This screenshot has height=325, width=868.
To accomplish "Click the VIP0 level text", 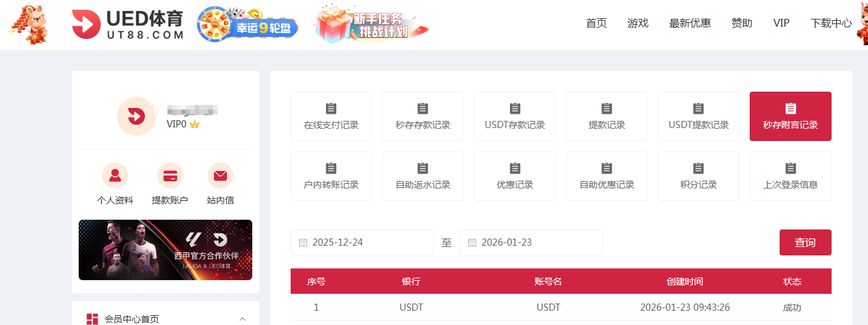I will click(x=177, y=124).
